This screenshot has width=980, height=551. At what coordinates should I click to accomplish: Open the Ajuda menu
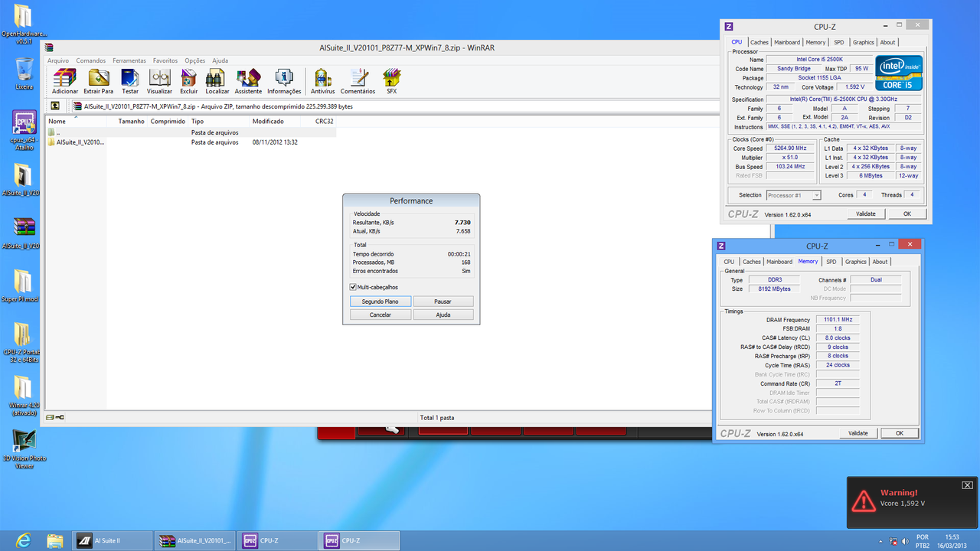220,60
